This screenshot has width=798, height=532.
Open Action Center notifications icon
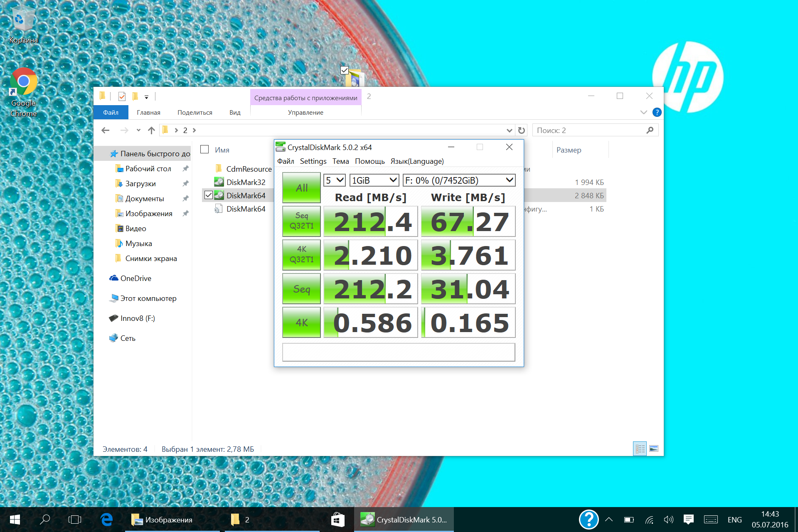tap(689, 520)
